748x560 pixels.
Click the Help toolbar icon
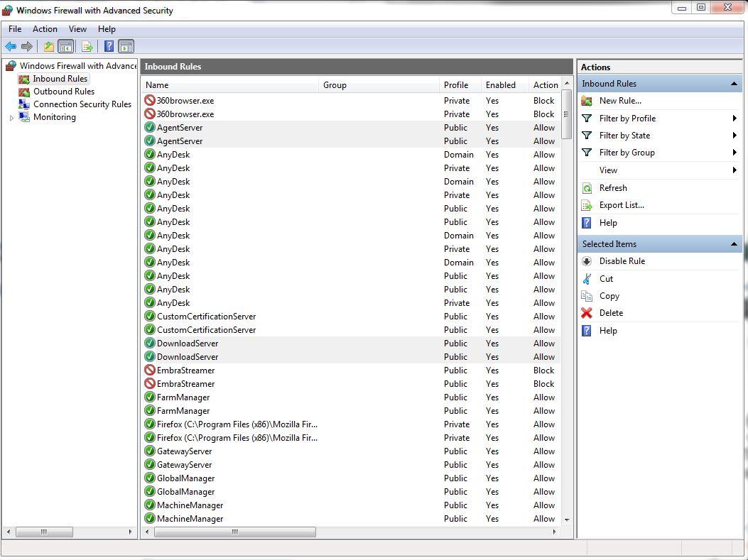point(109,46)
